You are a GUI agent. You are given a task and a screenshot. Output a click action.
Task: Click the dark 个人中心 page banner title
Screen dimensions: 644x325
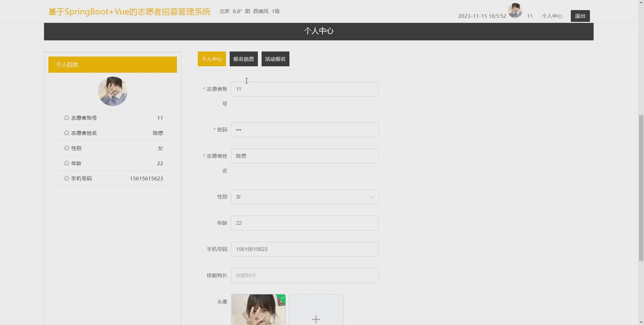pos(319,31)
